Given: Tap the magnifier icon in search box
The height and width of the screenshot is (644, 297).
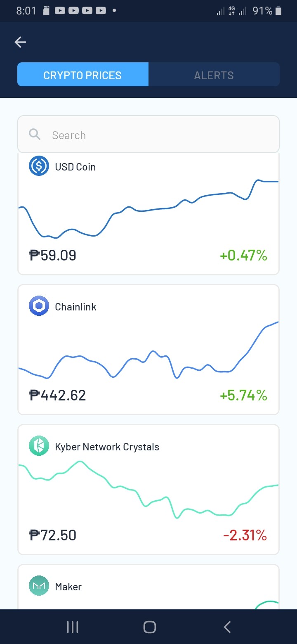Looking at the screenshot, I should pos(35,135).
